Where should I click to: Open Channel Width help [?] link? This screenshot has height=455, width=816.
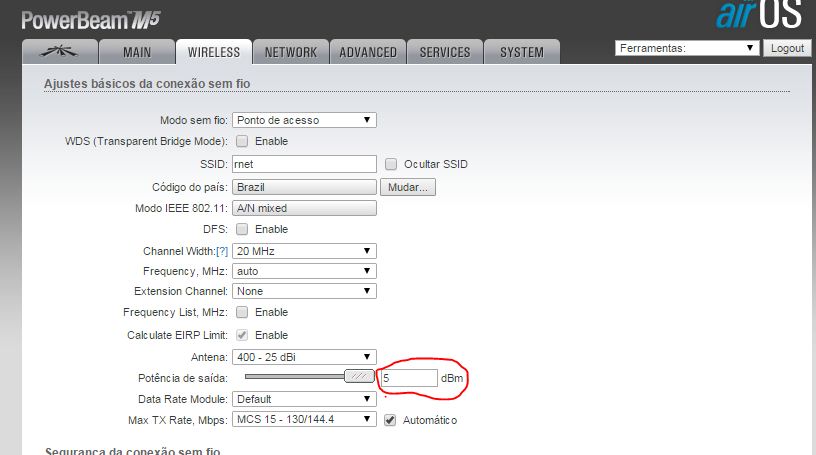tap(222, 251)
